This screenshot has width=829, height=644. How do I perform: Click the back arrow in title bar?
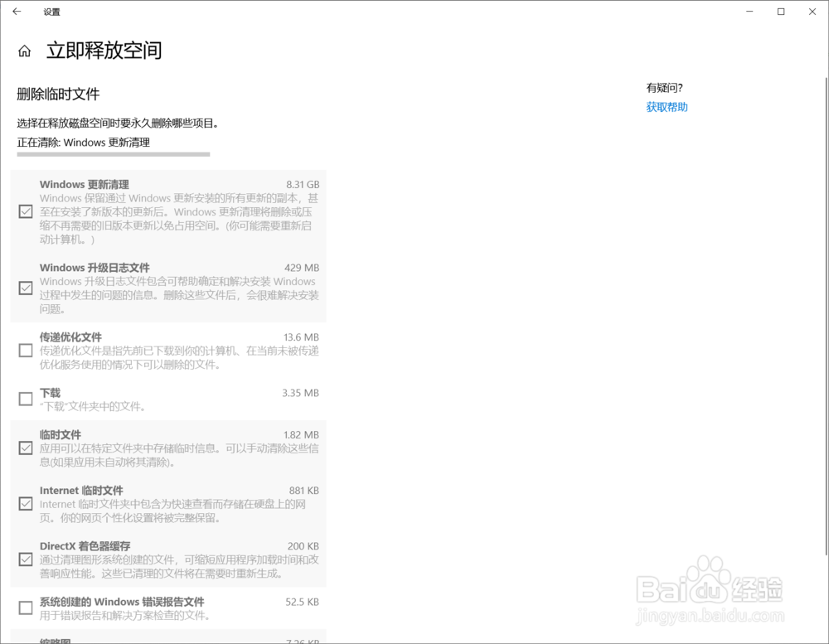(17, 11)
